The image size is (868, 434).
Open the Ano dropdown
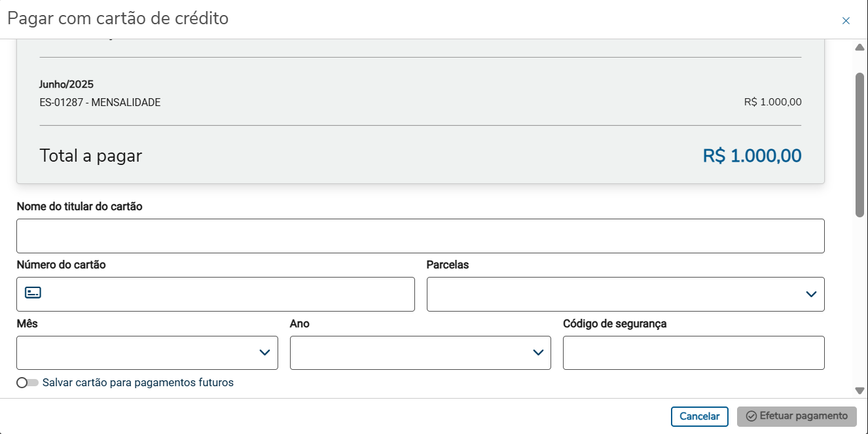420,353
